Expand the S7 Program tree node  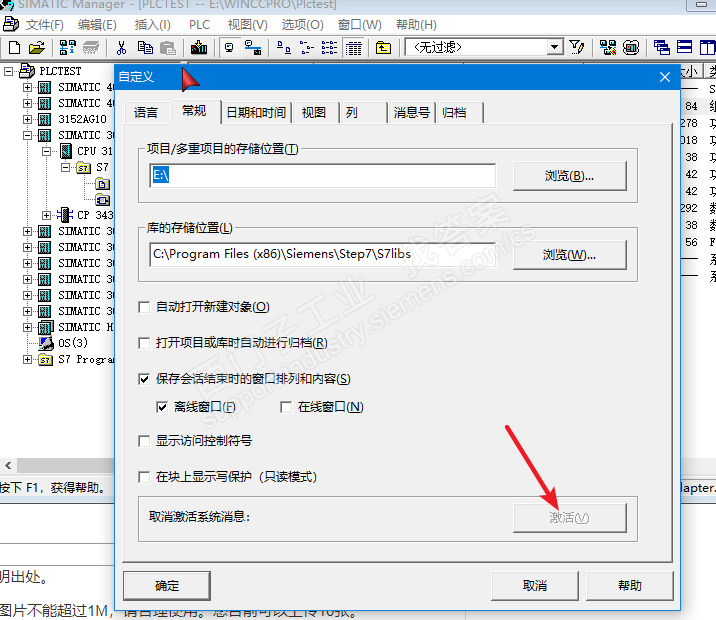click(27, 360)
